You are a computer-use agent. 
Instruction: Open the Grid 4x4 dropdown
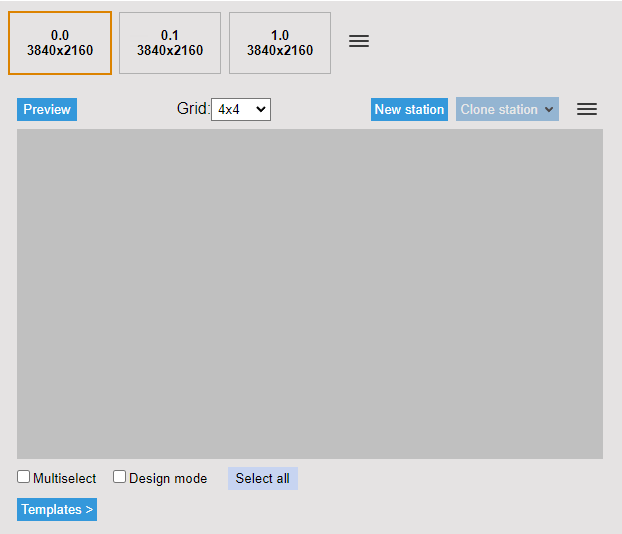point(241,109)
